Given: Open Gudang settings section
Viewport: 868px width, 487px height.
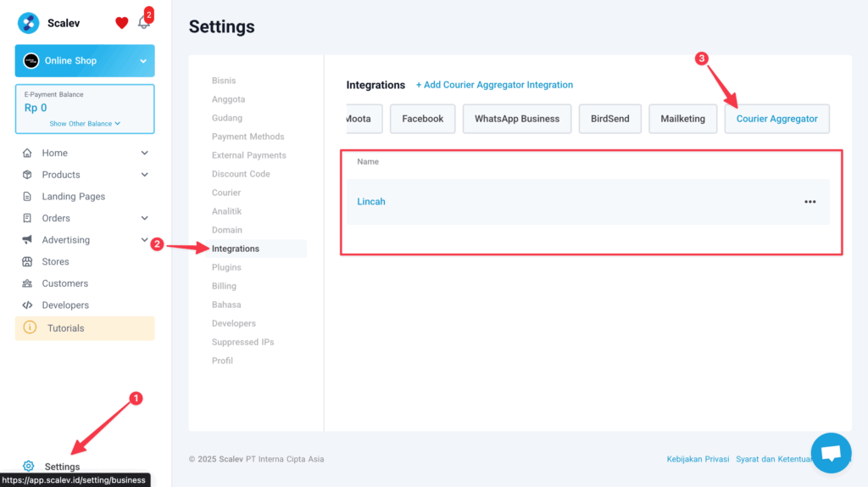Looking at the screenshot, I should 227,118.
